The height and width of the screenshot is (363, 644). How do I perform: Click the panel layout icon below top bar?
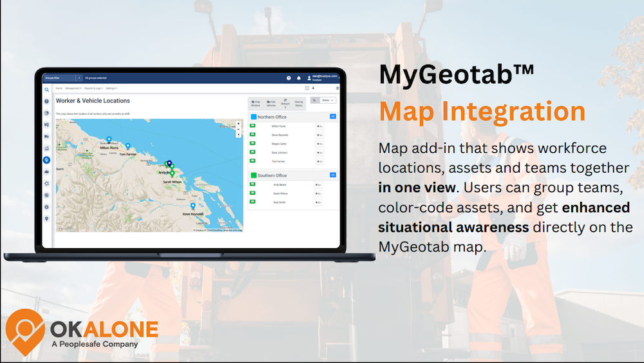point(307,88)
